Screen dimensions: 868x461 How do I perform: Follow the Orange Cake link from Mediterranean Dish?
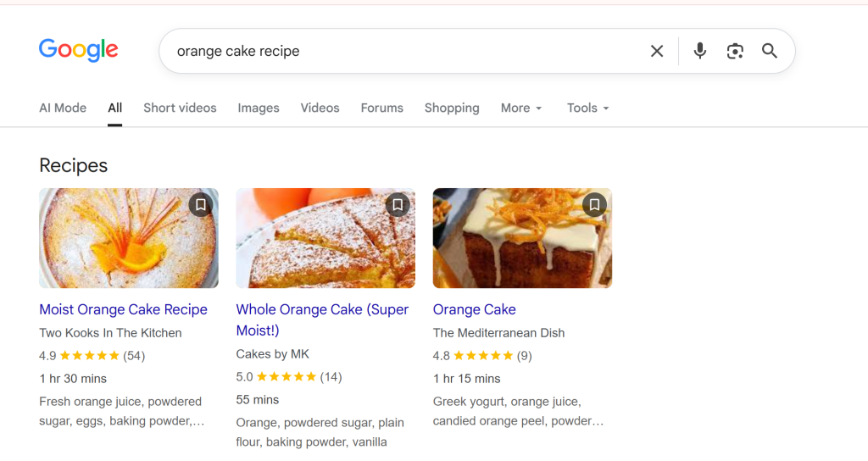click(x=475, y=309)
